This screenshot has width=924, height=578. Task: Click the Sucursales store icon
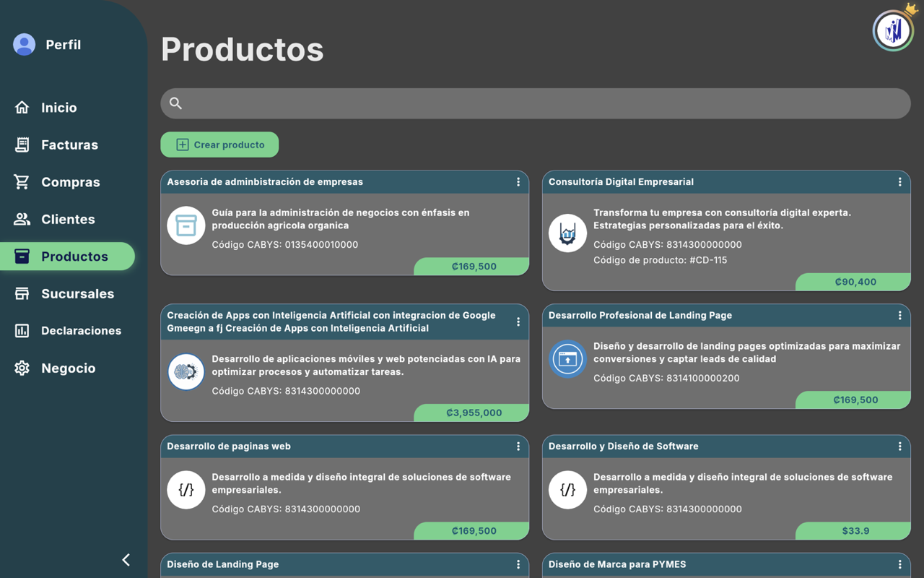click(x=22, y=293)
